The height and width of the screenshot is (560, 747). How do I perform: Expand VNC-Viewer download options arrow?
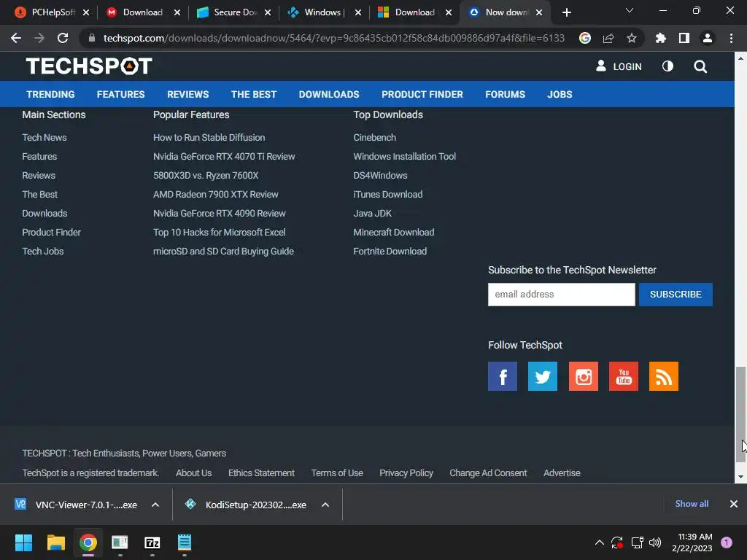tap(155, 505)
